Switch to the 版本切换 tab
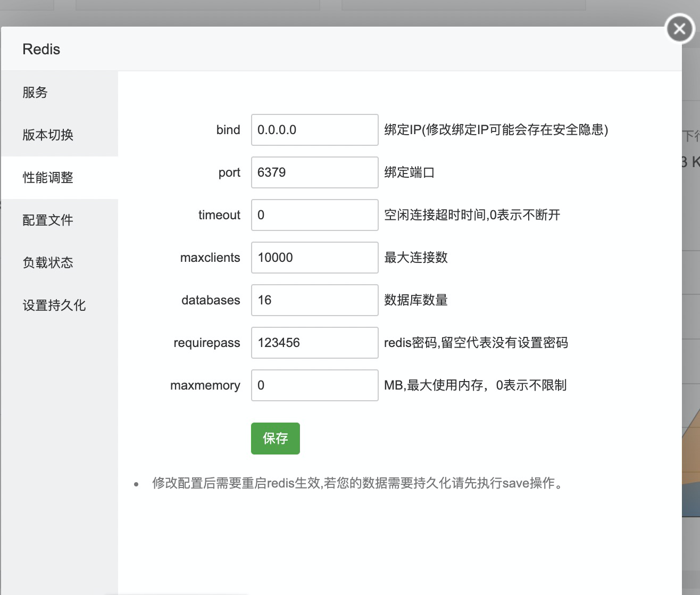 59,135
